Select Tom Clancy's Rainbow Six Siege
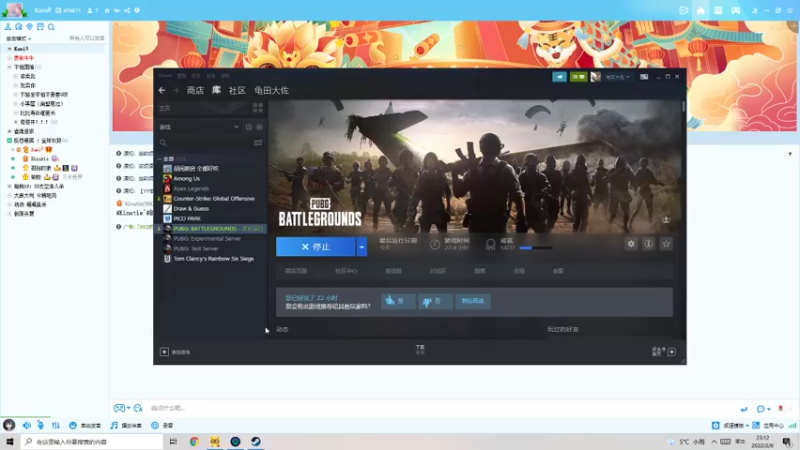Image resolution: width=800 pixels, height=450 pixels. click(x=213, y=259)
